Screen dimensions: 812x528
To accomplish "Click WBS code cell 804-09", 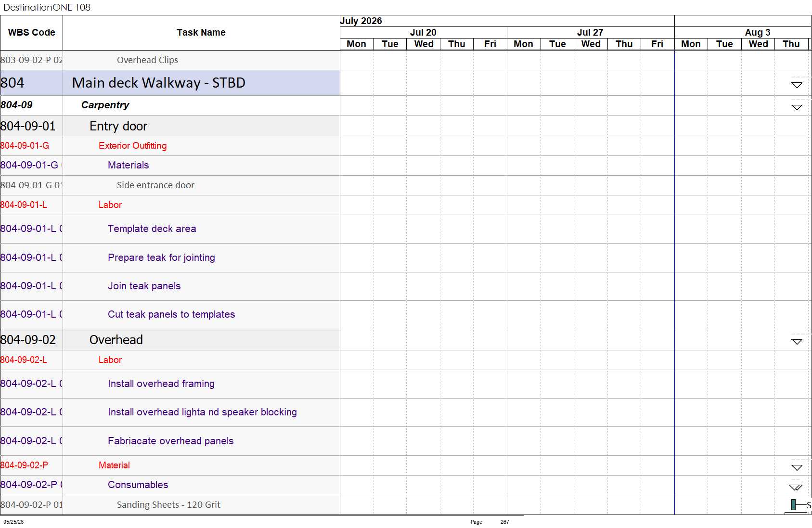I will [x=32, y=105].
